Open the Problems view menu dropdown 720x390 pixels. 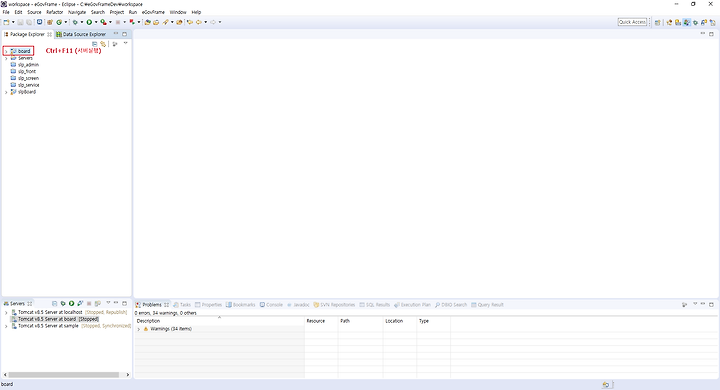click(x=695, y=304)
